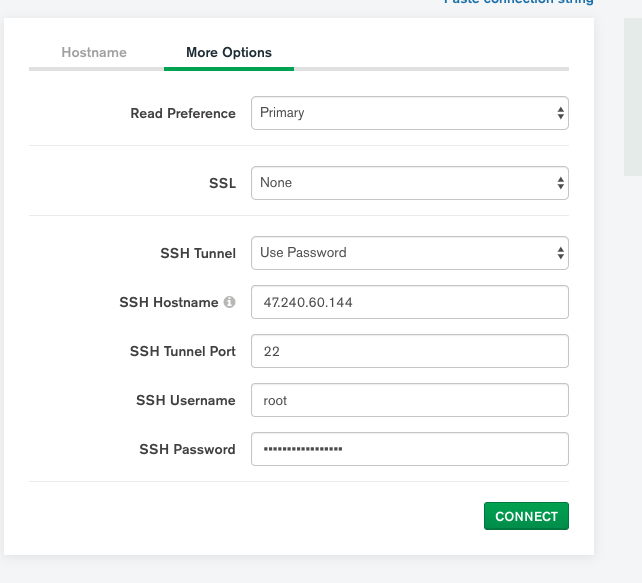The image size is (642, 583).
Task: Click the SSH Tunnel Port label
Action: click(183, 352)
